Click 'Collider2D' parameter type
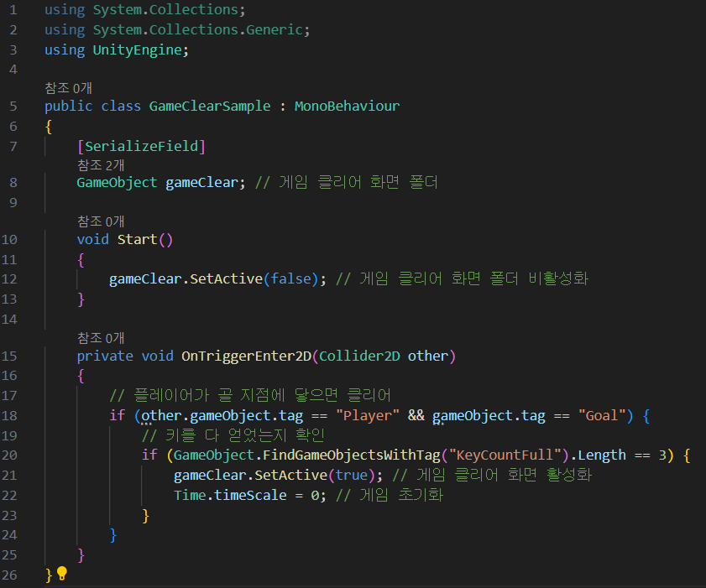This screenshot has width=706, height=588. pyautogui.click(x=359, y=356)
